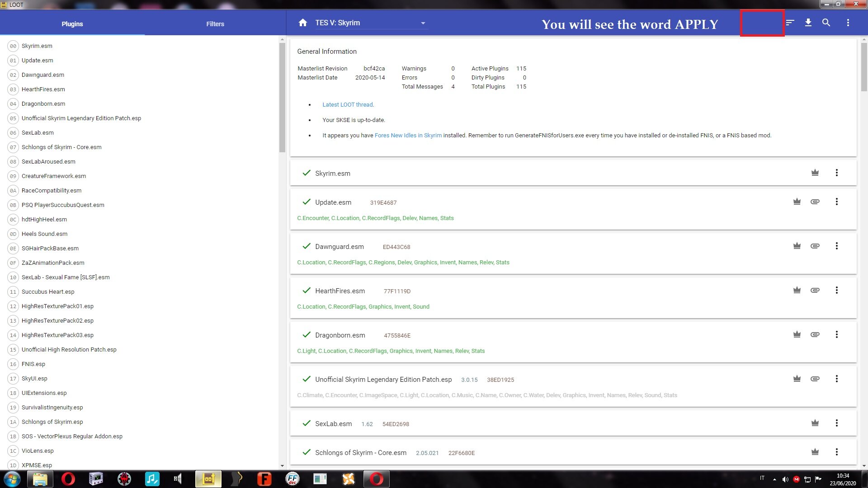The image size is (868, 488).
Task: Open the Windows Start menu
Action: click(12, 479)
